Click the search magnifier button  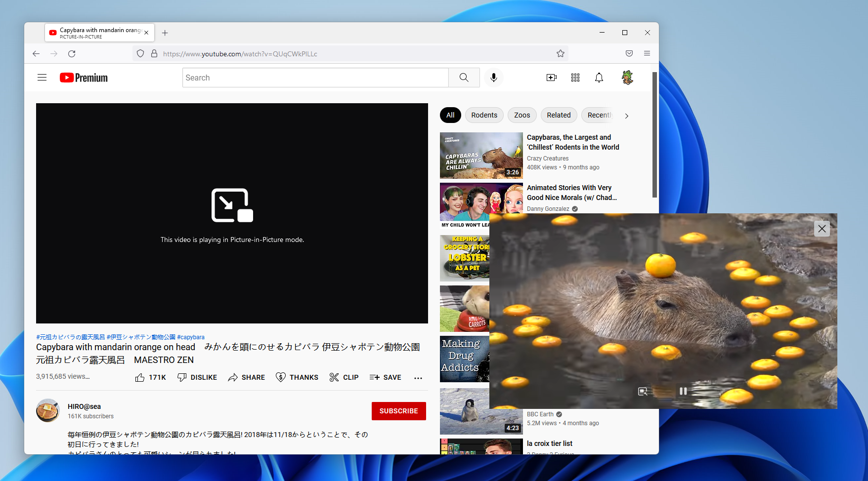pyautogui.click(x=464, y=78)
